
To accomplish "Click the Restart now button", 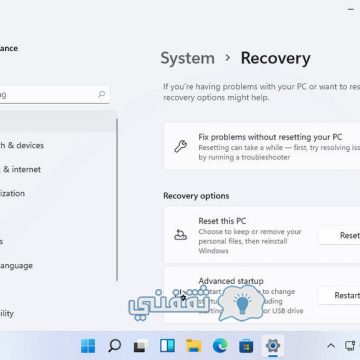I will (x=339, y=295).
